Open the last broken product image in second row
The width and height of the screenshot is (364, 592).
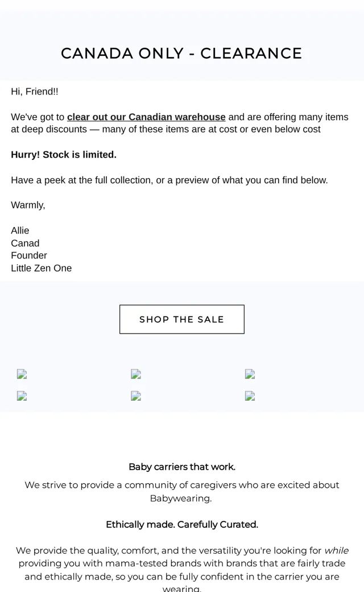(250, 396)
